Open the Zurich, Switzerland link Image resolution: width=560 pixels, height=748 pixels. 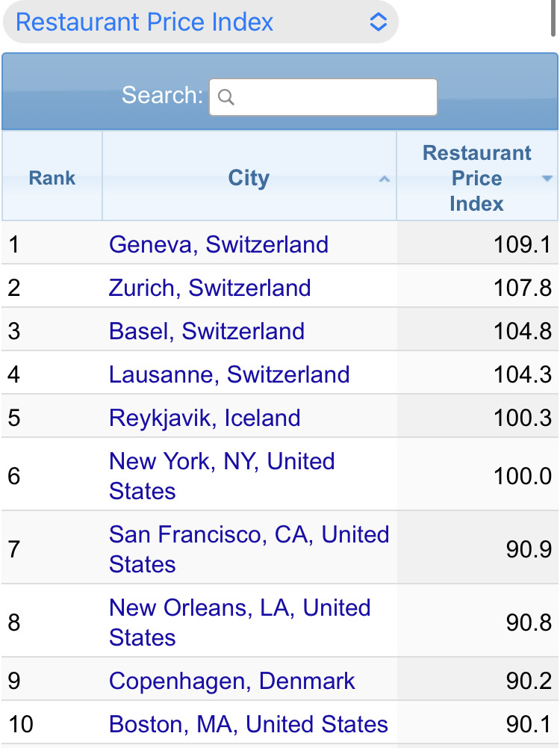point(210,288)
